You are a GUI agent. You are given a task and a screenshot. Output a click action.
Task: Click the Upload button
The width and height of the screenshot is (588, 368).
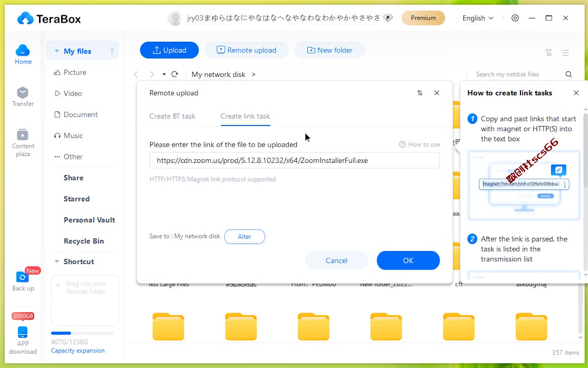coord(170,50)
